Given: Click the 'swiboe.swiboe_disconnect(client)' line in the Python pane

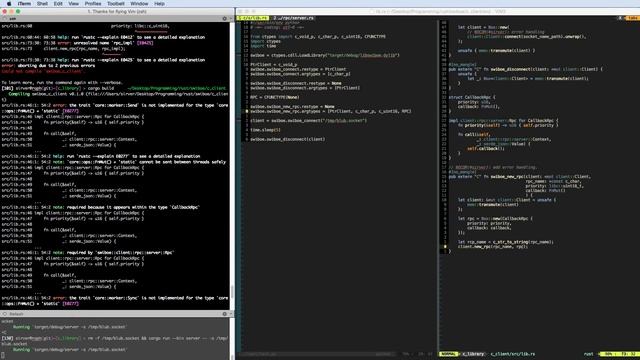Looking at the screenshot, I should (288, 139).
